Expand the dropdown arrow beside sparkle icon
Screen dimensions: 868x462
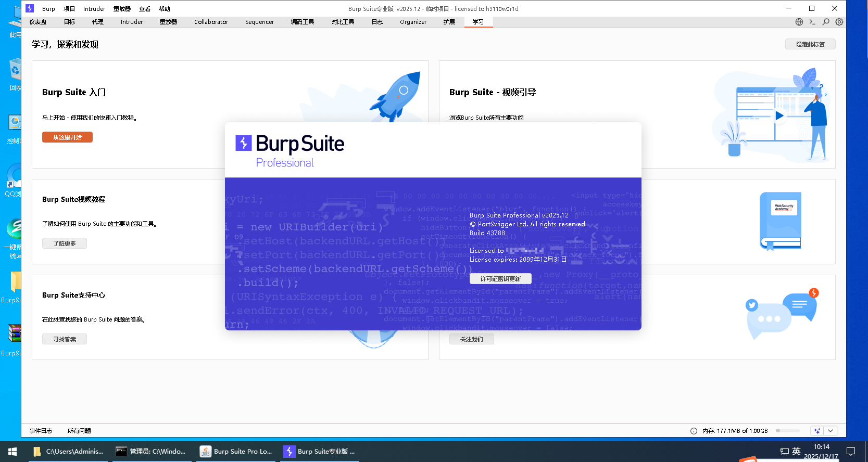831,431
